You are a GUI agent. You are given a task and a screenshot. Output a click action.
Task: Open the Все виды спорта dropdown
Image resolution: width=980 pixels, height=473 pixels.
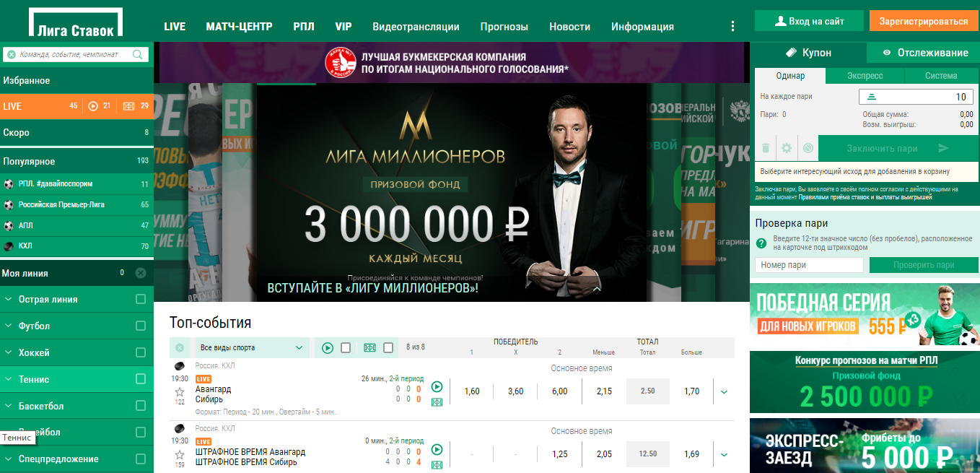coord(252,348)
